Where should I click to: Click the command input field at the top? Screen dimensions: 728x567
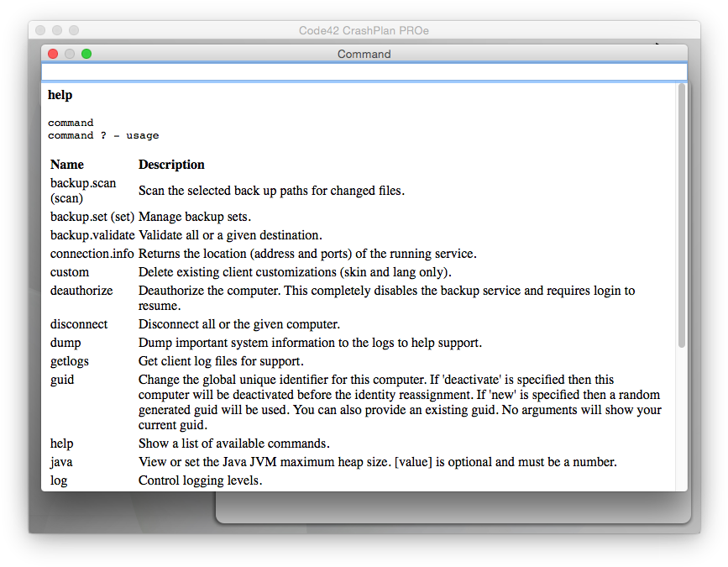click(x=364, y=72)
